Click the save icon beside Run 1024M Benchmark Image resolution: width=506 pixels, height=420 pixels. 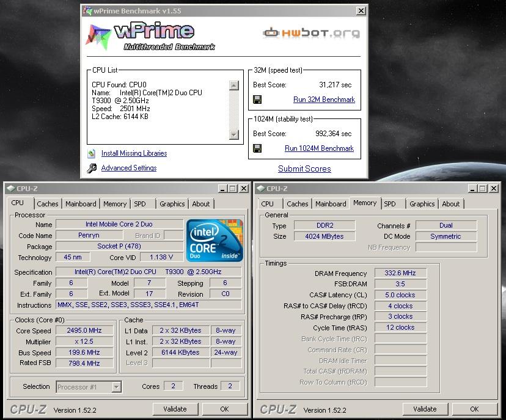click(257, 148)
